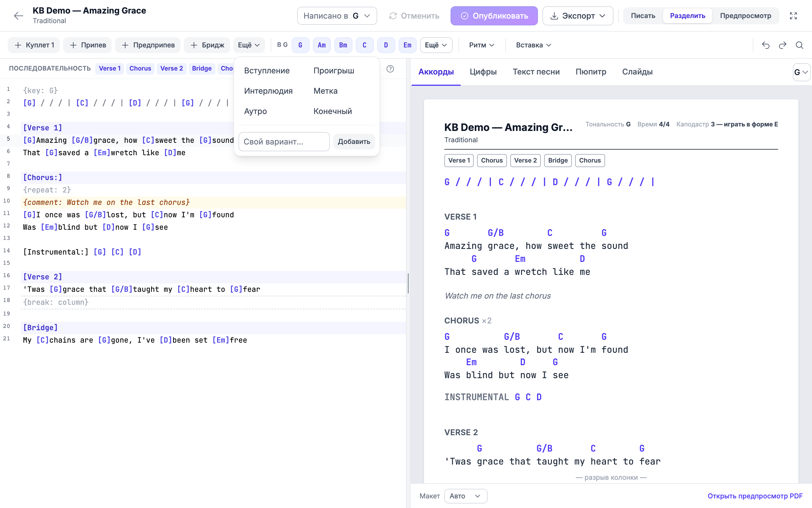Open the Ритм dropdown
The width and height of the screenshot is (812, 508).
point(482,45)
